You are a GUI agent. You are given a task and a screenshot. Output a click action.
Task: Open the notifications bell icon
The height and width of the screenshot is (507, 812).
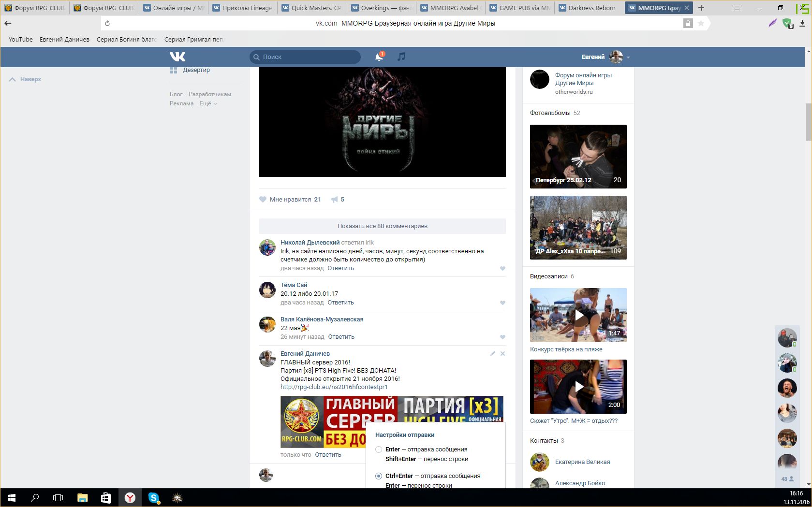[379, 57]
